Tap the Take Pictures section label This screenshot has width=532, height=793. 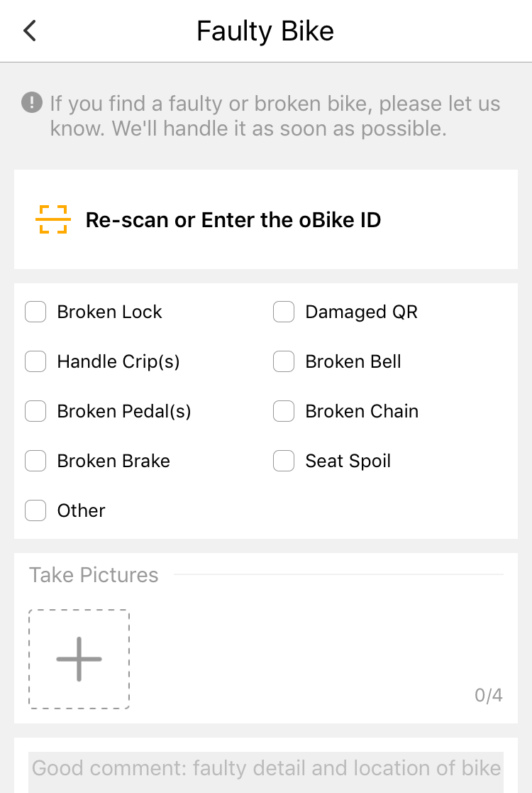point(94,575)
